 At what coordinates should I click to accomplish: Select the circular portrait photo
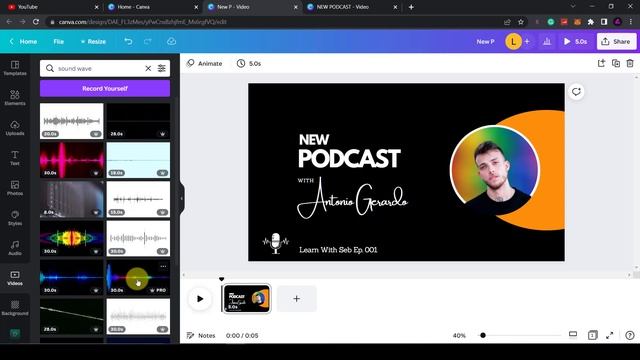tap(495, 169)
